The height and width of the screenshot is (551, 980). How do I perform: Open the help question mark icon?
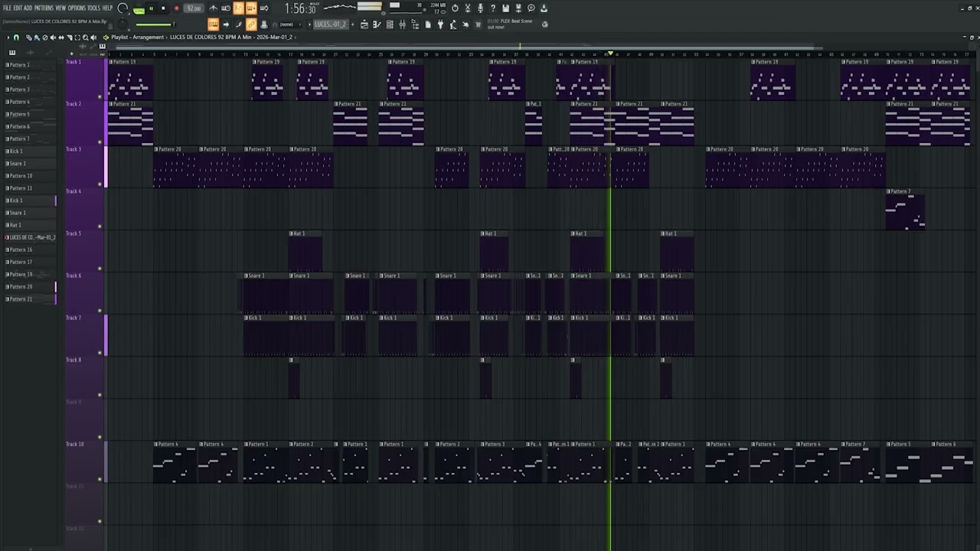point(493,8)
